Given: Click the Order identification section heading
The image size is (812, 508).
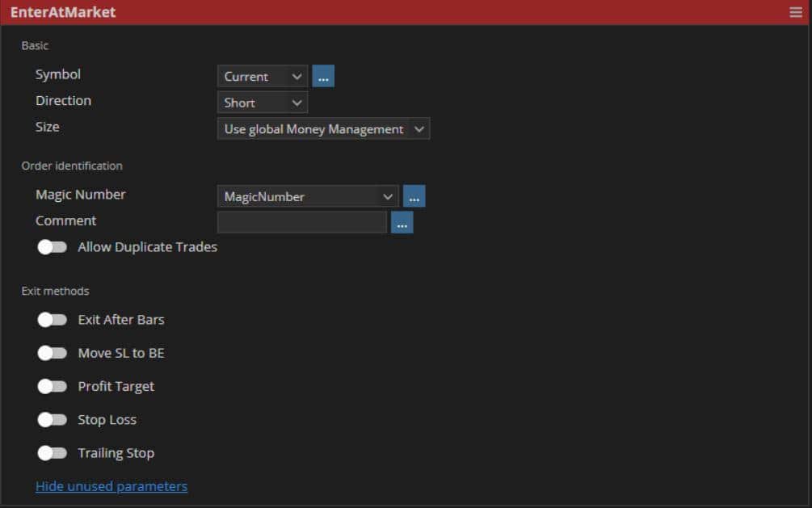Looking at the screenshot, I should pos(72,166).
